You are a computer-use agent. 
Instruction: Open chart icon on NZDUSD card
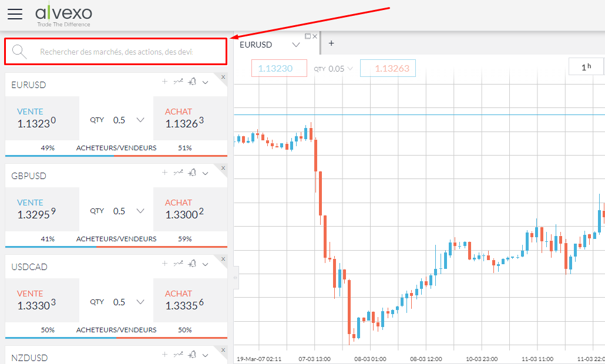pos(178,355)
